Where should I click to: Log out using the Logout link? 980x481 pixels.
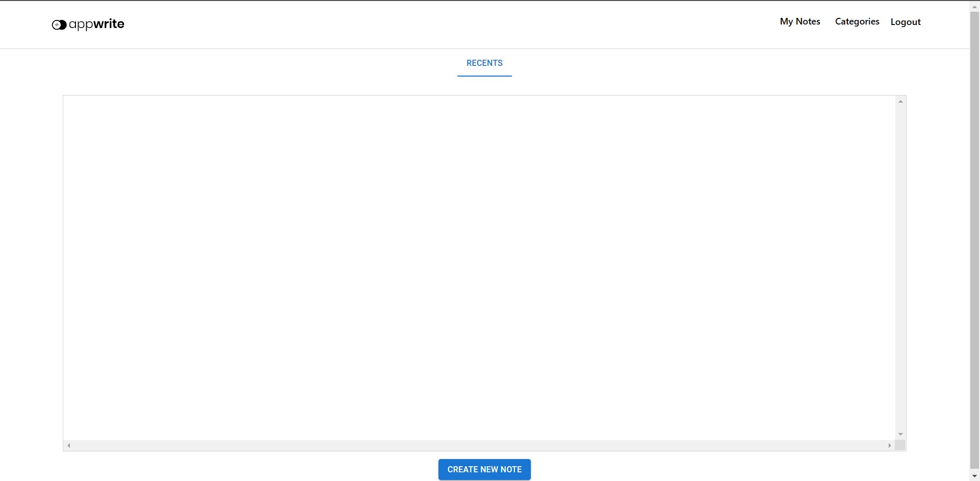click(x=905, y=22)
